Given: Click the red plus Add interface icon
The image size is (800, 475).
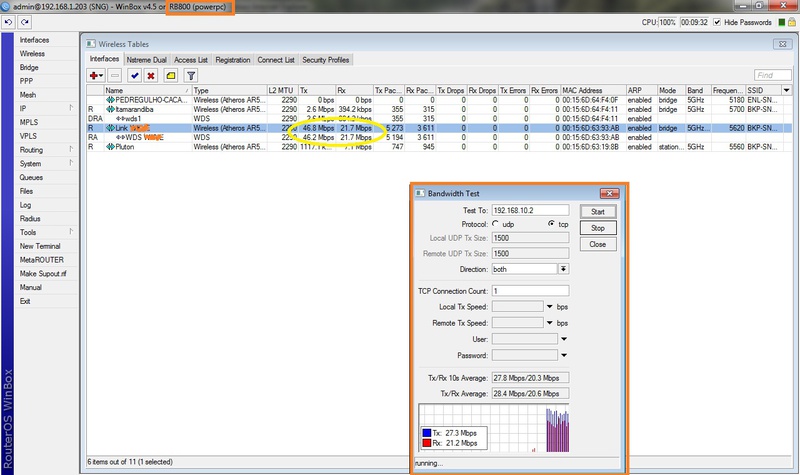Looking at the screenshot, I should point(96,75).
